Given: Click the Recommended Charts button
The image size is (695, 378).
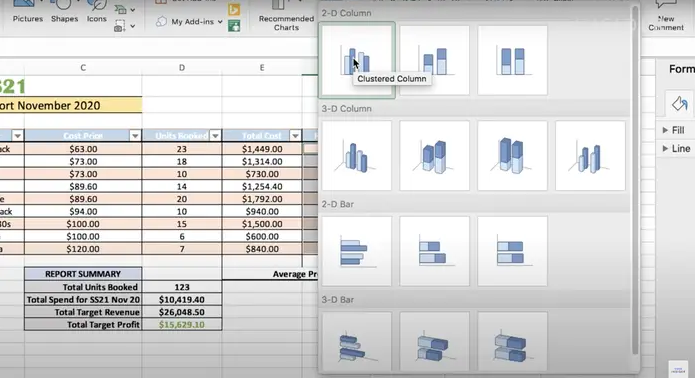Looking at the screenshot, I should click(x=286, y=16).
